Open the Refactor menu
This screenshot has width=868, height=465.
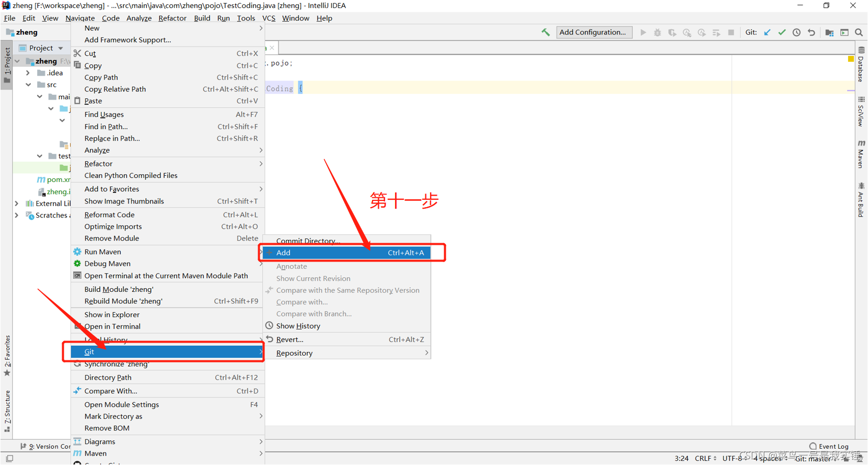[x=172, y=18]
